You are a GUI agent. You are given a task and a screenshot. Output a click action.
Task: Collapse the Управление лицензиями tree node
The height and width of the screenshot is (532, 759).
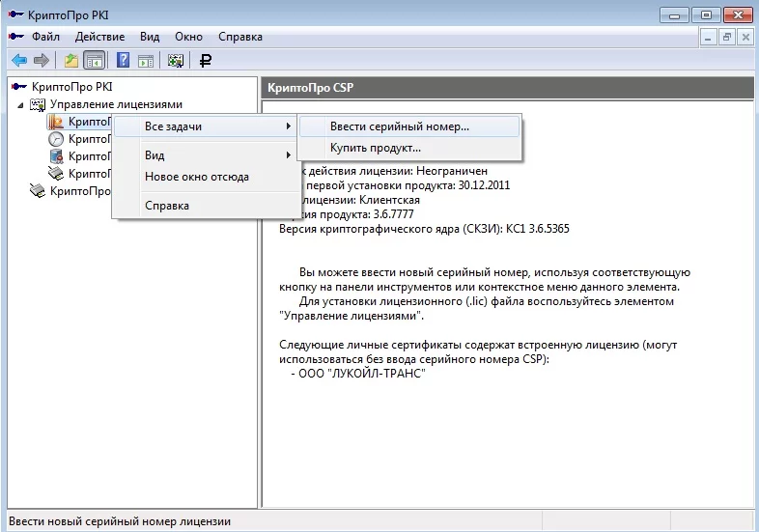20,104
